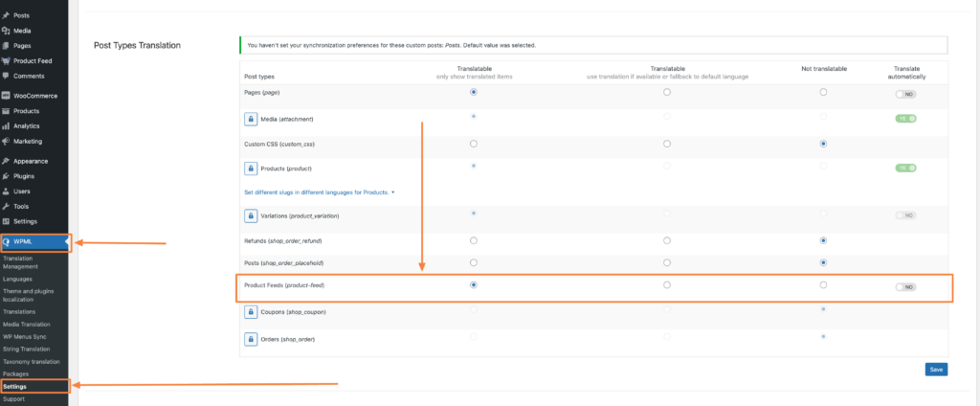The image size is (980, 406).
Task: Open Translation Management submenu item
Action: click(x=20, y=262)
